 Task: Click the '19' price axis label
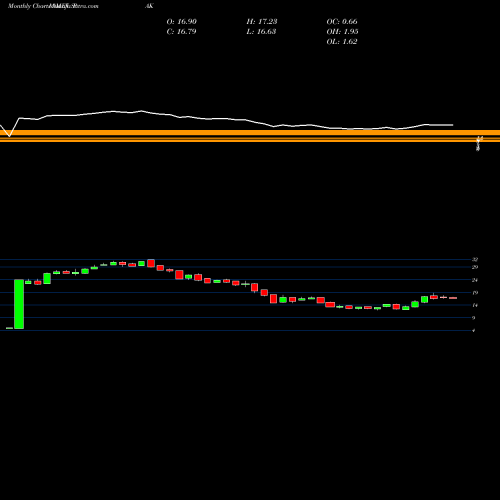tap(475, 293)
